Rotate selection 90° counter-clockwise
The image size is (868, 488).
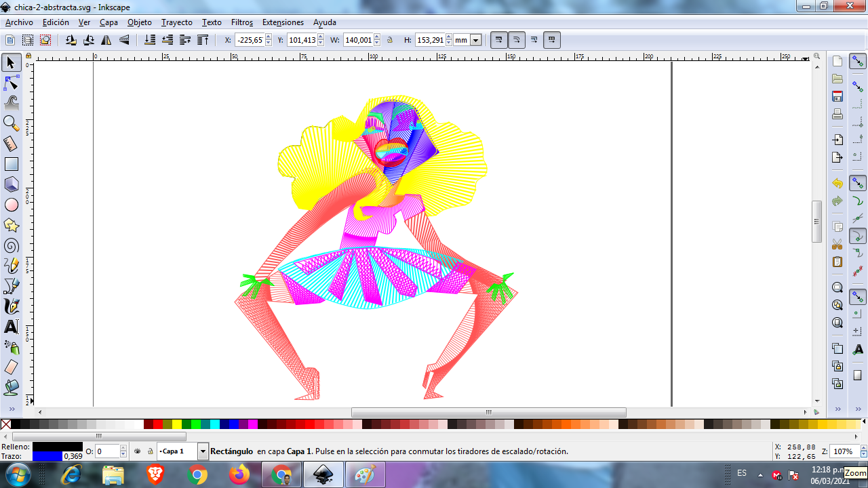71,40
